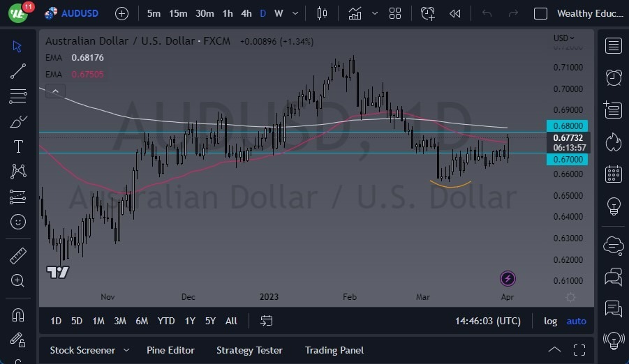629x364 pixels.
Task: Open the Alerts clock panel
Action: pos(614,77)
